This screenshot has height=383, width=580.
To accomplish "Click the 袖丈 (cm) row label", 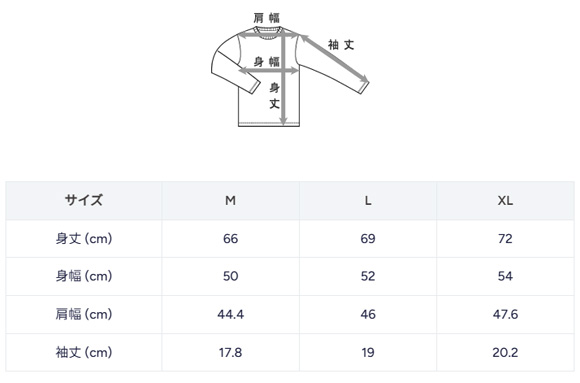I will pos(84,352).
